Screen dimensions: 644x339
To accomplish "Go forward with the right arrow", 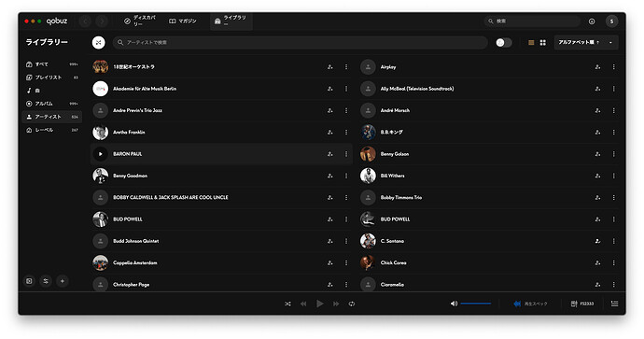I will point(102,21).
